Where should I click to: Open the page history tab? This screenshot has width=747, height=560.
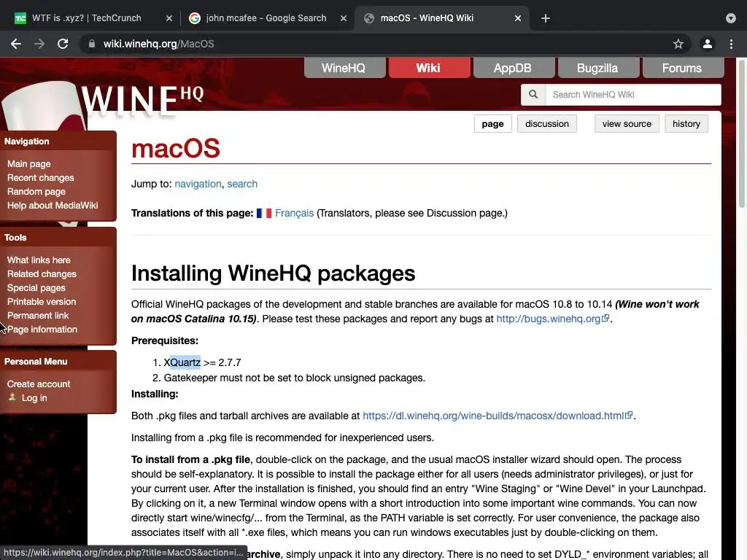click(686, 124)
